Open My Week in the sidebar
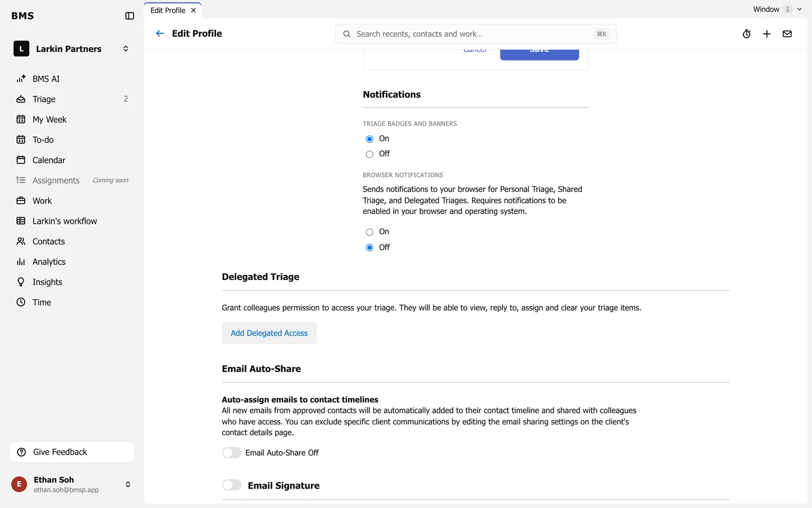This screenshot has height=508, width=812. click(72, 120)
